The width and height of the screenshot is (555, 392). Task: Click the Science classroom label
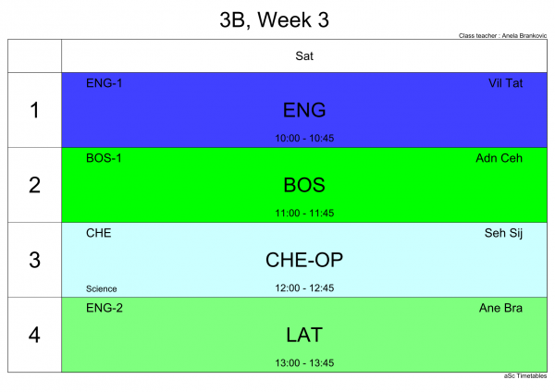[x=101, y=288]
